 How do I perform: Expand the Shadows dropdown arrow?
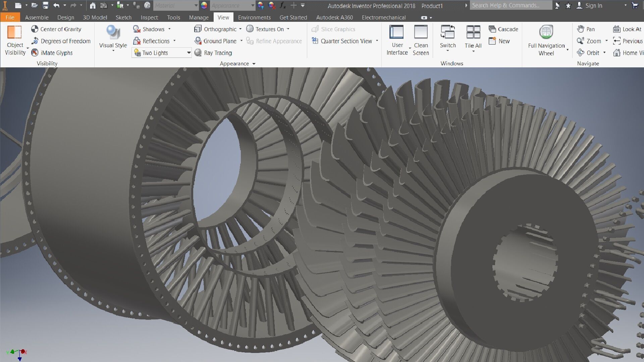pos(169,29)
